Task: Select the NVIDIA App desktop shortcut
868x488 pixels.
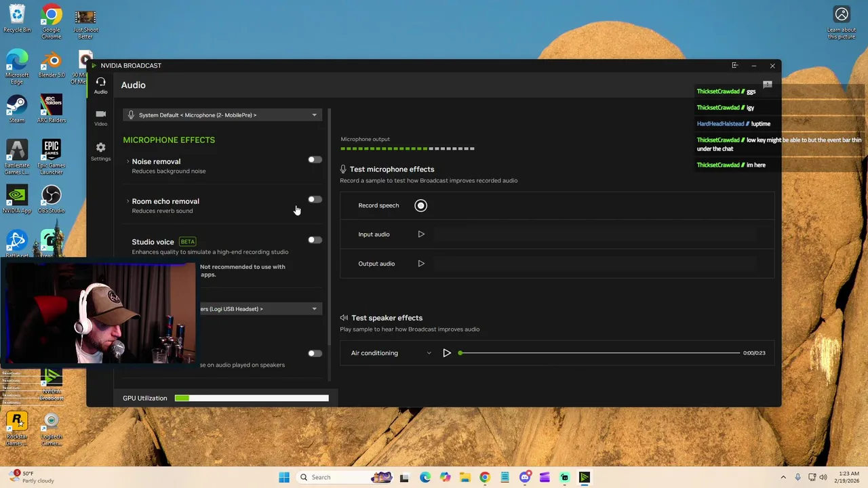Action: coord(17,199)
